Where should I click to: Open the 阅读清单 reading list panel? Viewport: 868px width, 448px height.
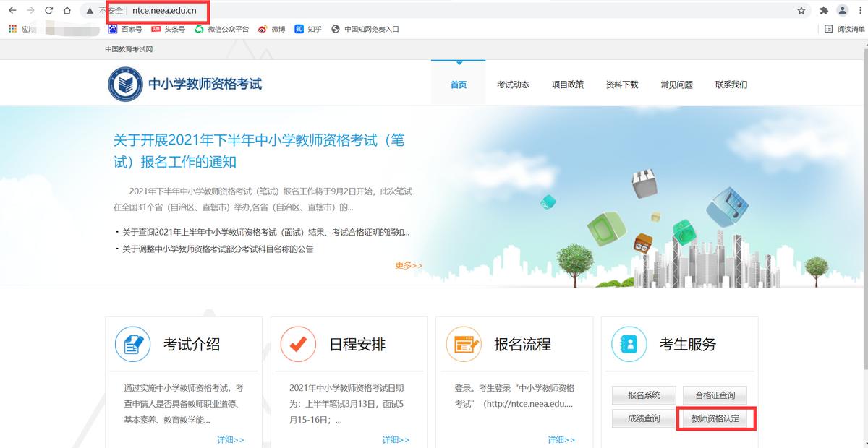click(845, 29)
